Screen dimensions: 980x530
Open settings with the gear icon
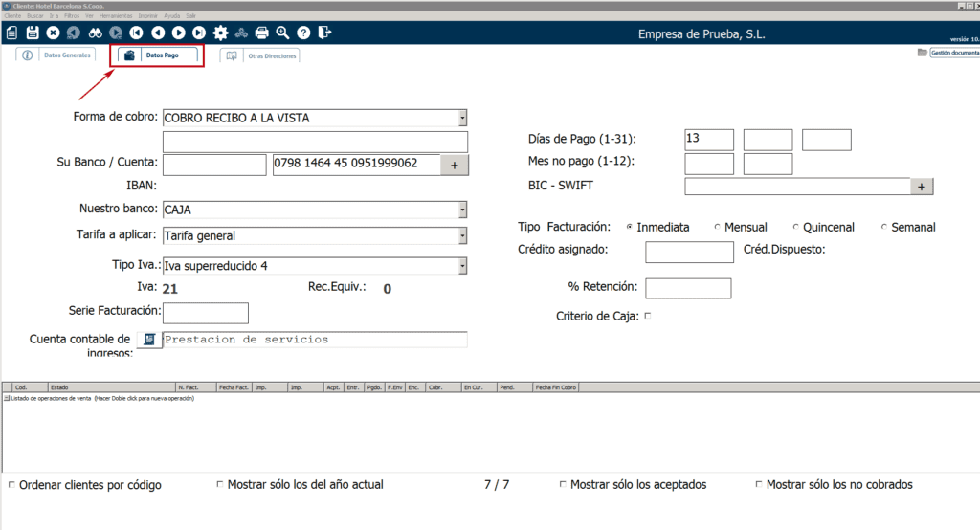click(220, 33)
